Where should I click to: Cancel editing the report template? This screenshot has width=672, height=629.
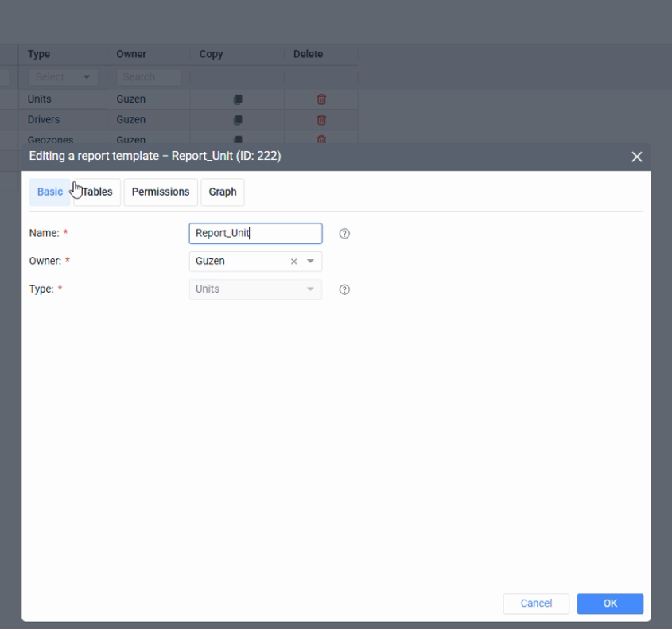(x=536, y=604)
